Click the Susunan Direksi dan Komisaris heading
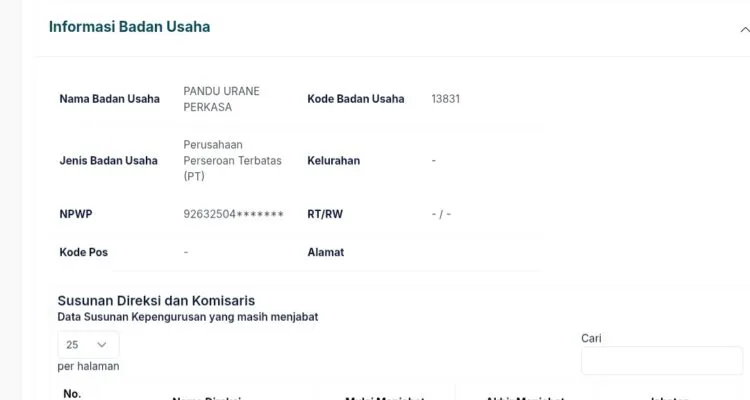The height and width of the screenshot is (400, 750). click(156, 300)
